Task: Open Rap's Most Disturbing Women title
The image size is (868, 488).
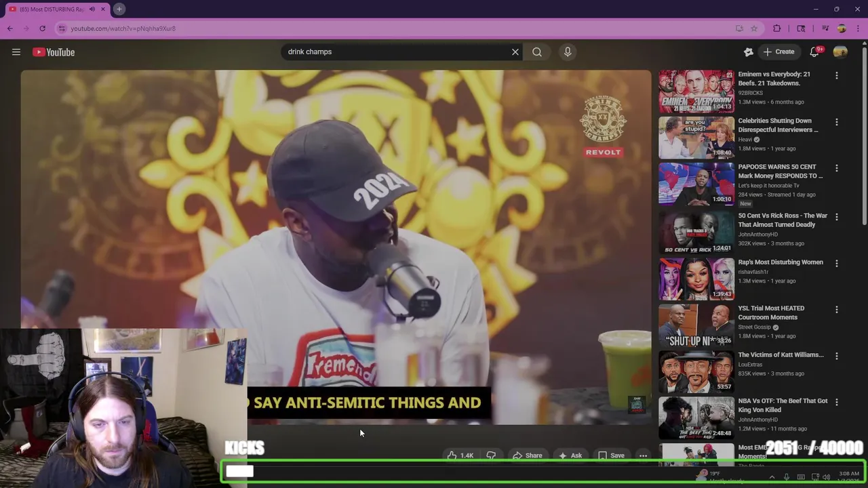Action: (x=781, y=262)
